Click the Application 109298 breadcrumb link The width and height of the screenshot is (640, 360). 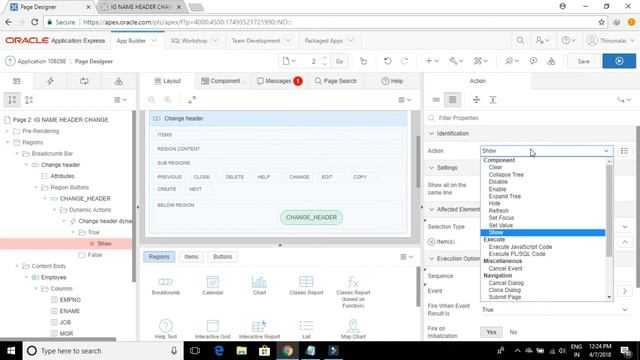tap(41, 61)
